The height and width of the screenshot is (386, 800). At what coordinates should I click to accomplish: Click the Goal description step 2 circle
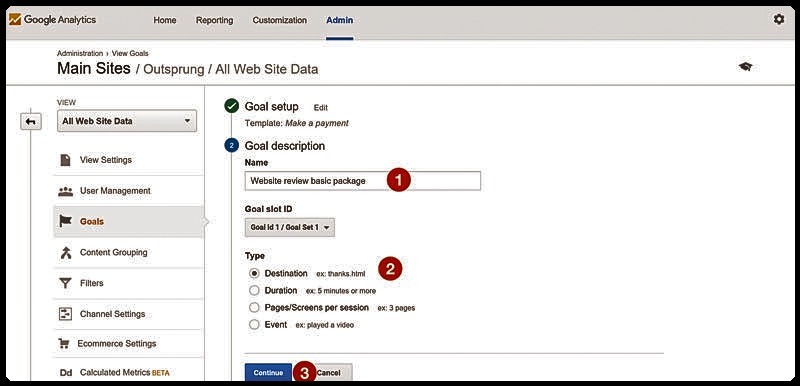tap(231, 146)
